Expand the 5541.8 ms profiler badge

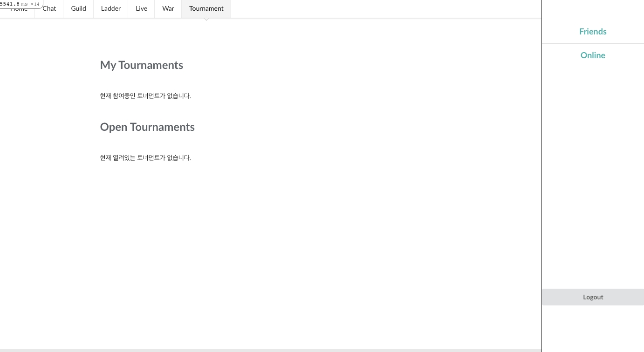(x=11, y=4)
